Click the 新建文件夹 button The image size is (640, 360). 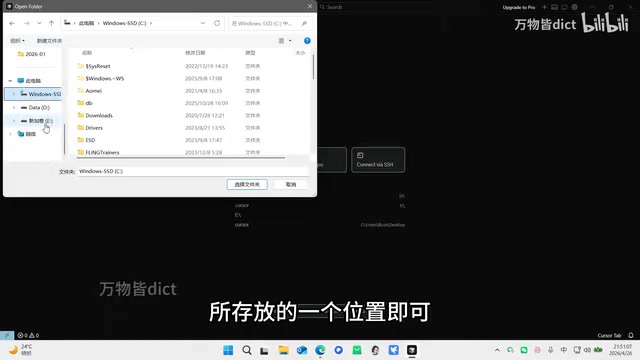tap(49, 40)
